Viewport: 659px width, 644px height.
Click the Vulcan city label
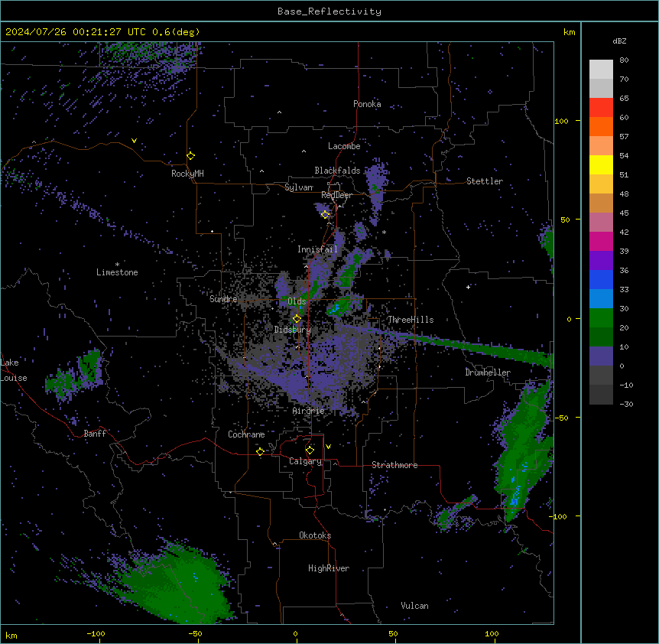[414, 606]
